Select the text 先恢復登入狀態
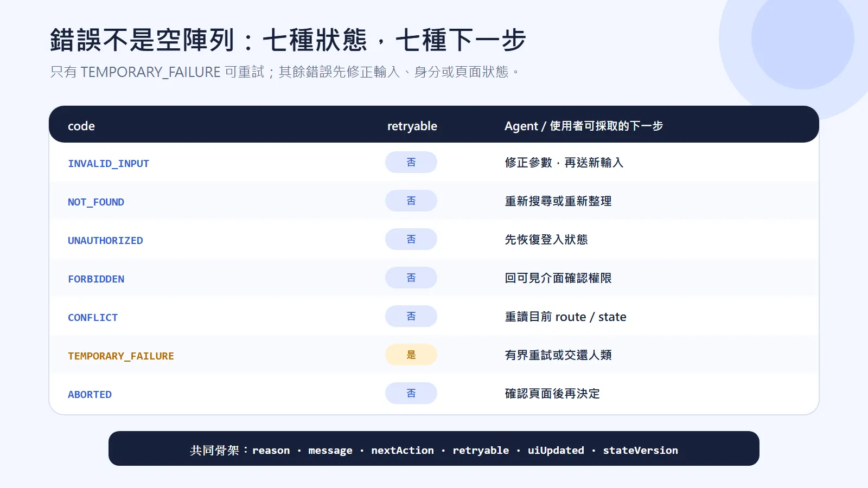This screenshot has height=488, width=868. [546, 240]
